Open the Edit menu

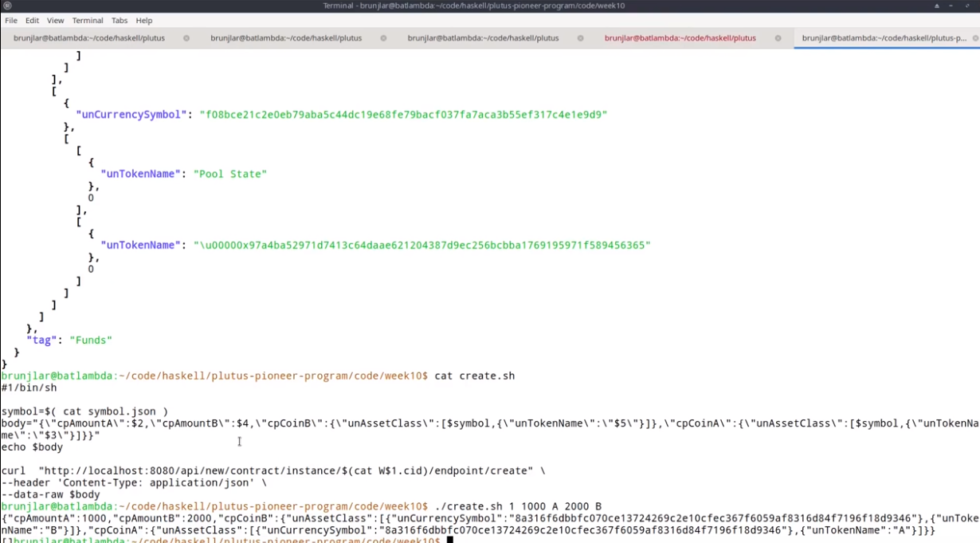(32, 21)
